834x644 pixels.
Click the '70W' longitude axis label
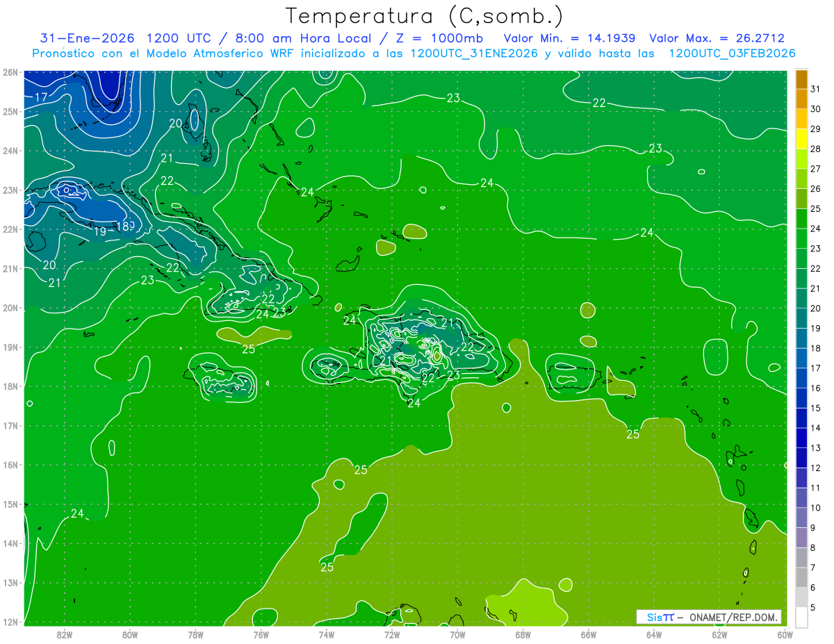[457, 634]
